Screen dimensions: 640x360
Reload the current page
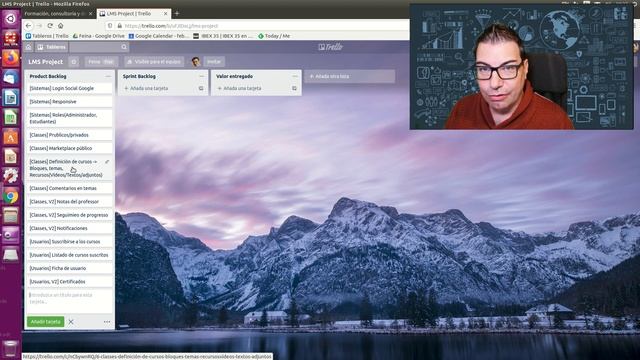[x=50, y=26]
